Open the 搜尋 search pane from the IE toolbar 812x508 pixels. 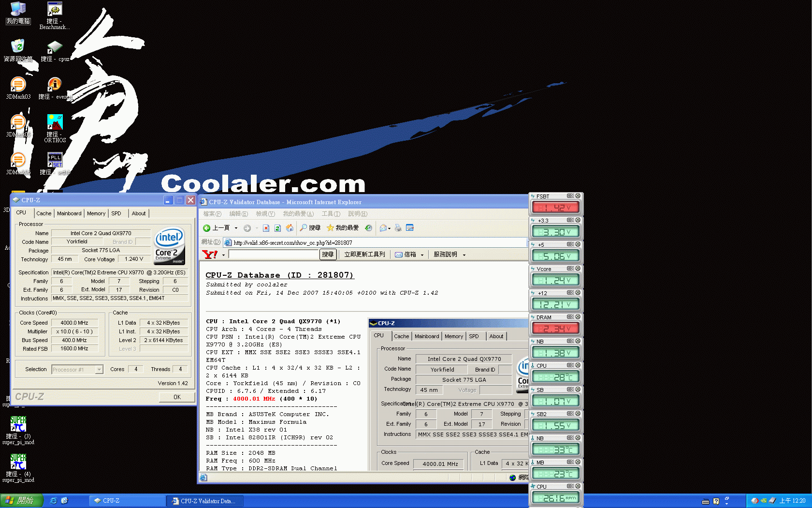click(x=310, y=228)
